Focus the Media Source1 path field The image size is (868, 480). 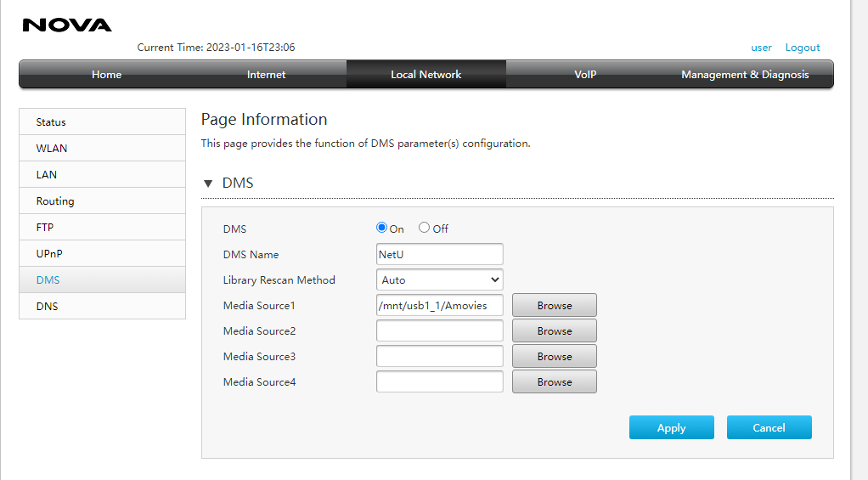coord(440,305)
